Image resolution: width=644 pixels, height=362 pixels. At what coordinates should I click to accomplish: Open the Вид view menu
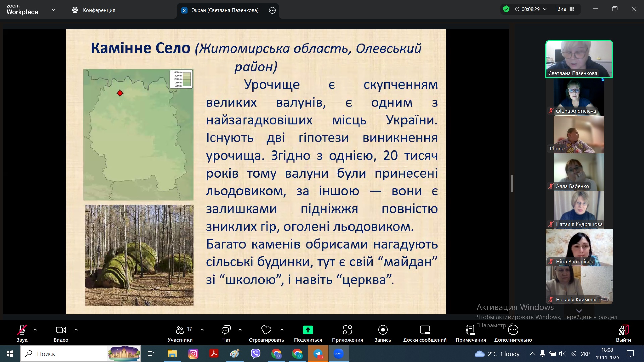point(566,9)
